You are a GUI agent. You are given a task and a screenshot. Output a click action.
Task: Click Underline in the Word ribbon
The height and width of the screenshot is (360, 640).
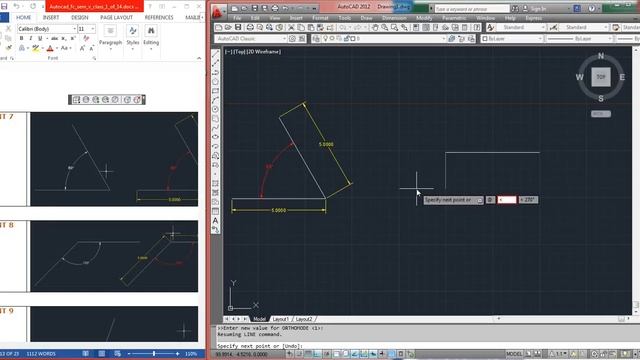coord(40,38)
